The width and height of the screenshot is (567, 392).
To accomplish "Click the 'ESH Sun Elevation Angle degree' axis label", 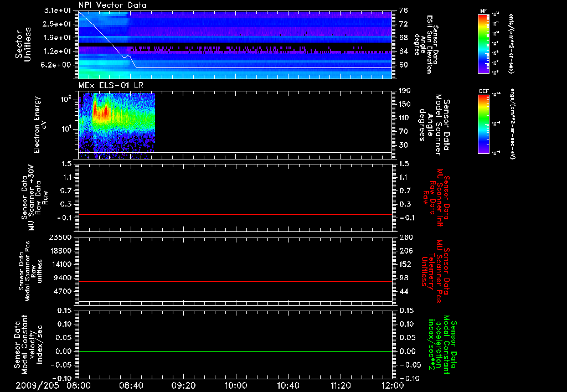I will click(427, 44).
